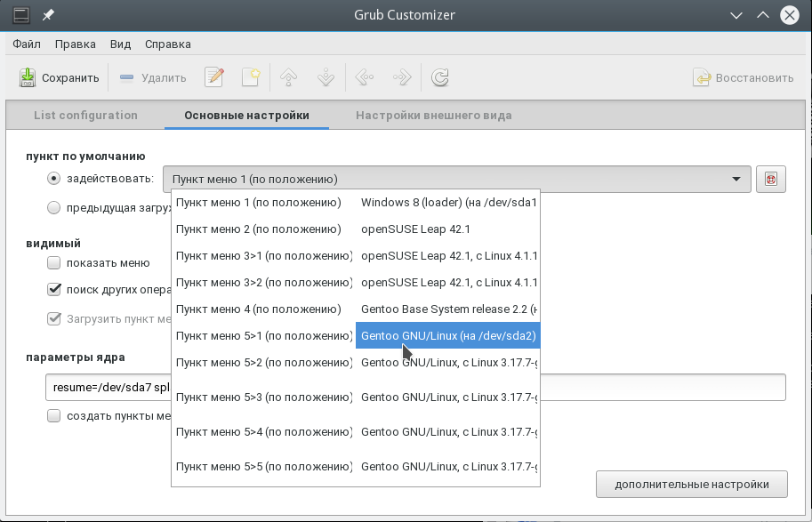Enable the 'показать меню' checkbox
Viewport: 812px width, 522px height.
54,262
